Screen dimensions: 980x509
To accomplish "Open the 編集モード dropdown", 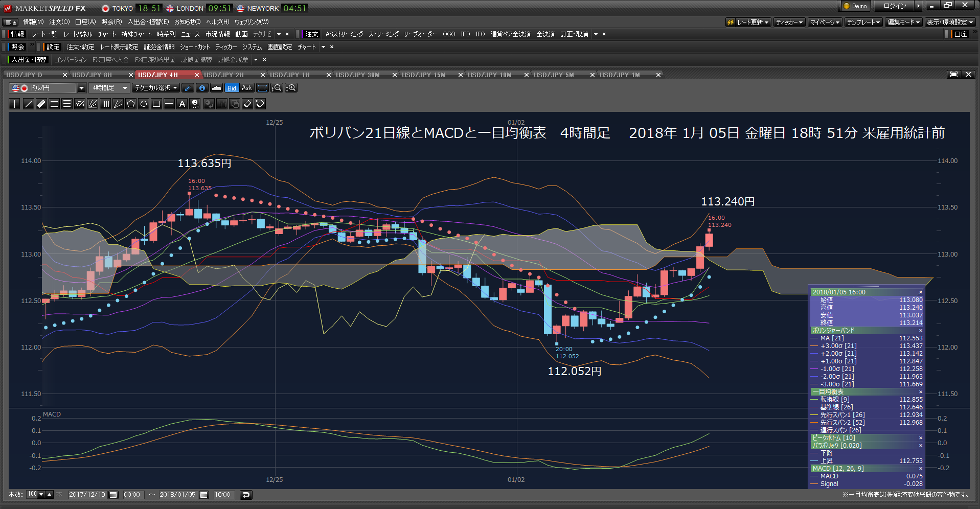I will point(904,22).
